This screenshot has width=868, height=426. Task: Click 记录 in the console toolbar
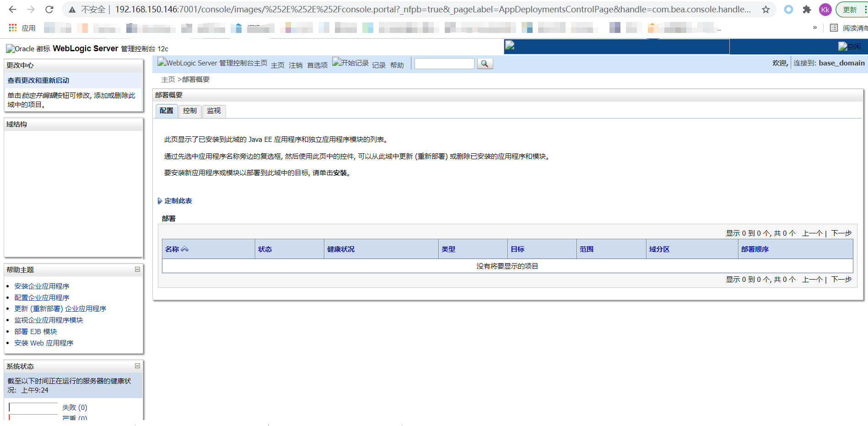coord(379,65)
